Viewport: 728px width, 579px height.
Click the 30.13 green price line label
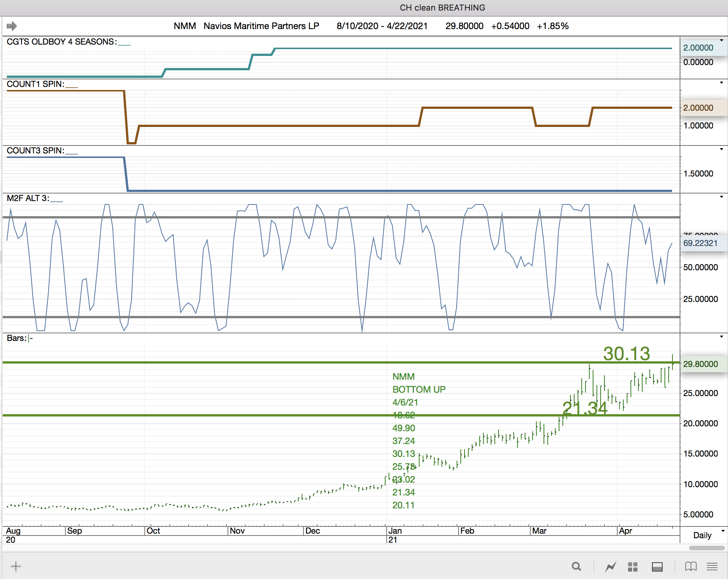point(626,354)
